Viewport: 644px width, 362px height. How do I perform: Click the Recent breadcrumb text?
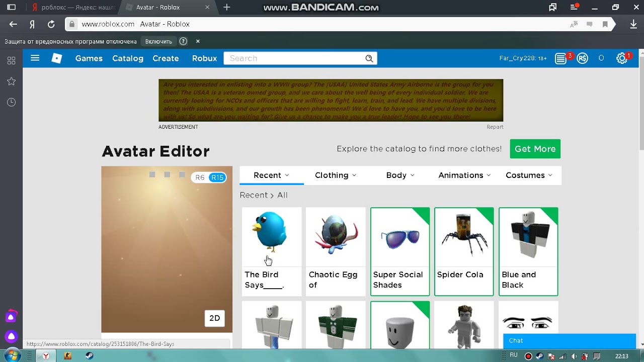click(254, 195)
